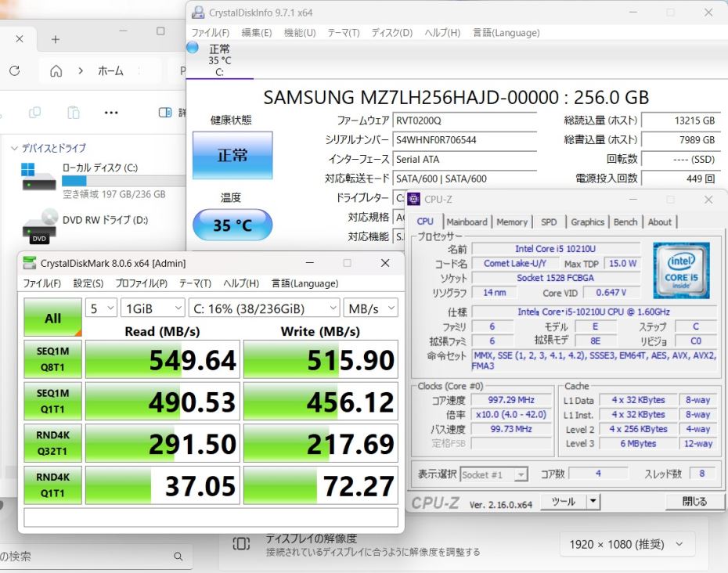The height and width of the screenshot is (573, 728).
Task: Click the power-on count value 449 回
Action: [681, 178]
